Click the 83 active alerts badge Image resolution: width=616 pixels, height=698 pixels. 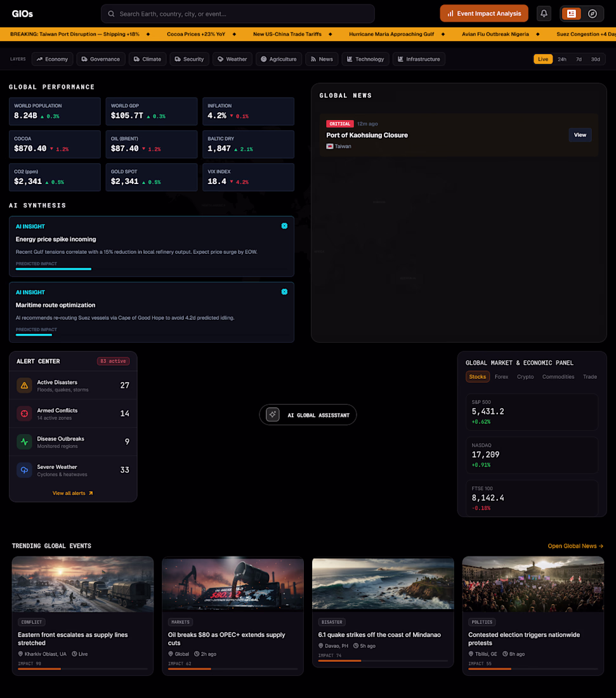click(x=113, y=362)
